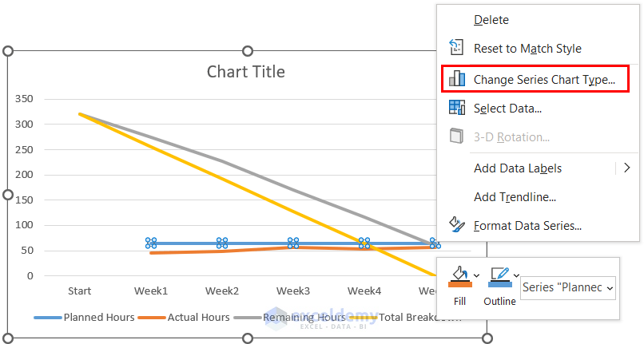
Task: Select Add Trendline... menu entry
Action: (x=515, y=196)
